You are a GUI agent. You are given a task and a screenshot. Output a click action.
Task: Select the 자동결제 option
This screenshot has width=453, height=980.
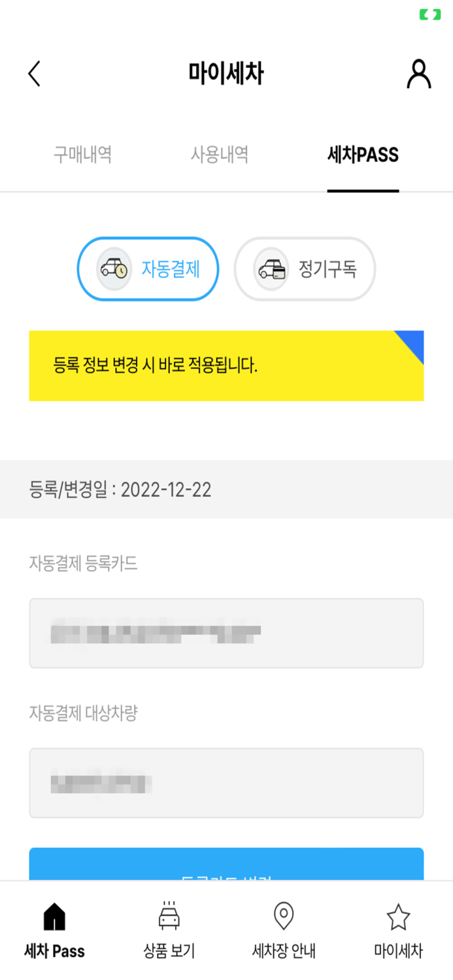tap(148, 269)
